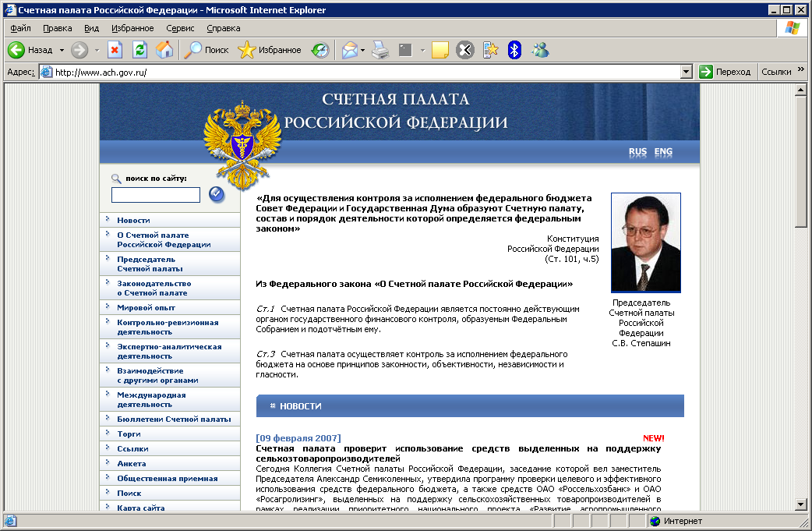Expand the Mail button dropdown arrow

pyautogui.click(x=362, y=50)
